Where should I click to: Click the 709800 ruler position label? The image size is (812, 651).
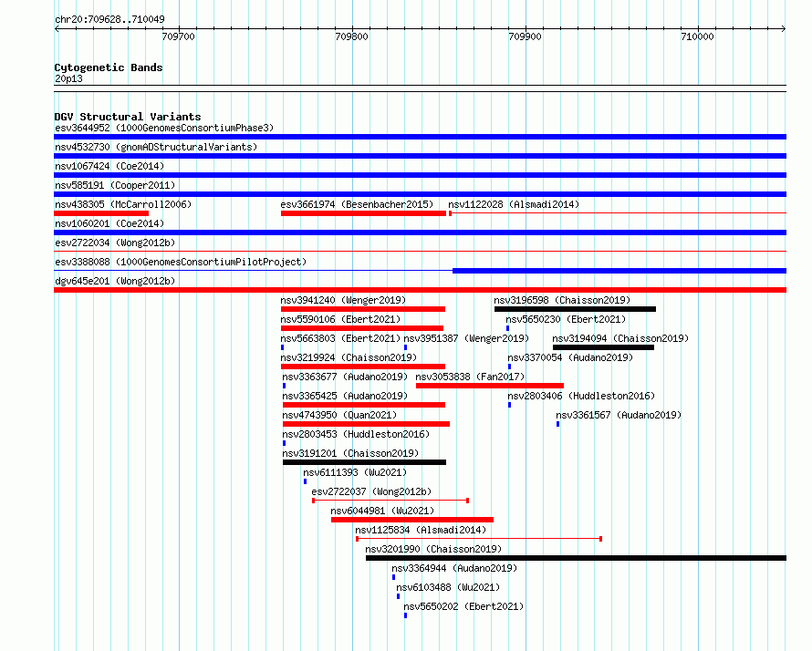click(351, 36)
